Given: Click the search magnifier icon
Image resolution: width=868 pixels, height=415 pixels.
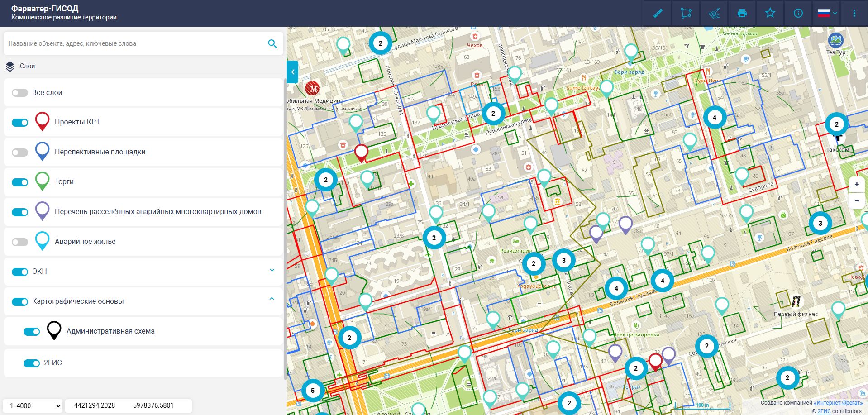Looking at the screenshot, I should click(272, 43).
